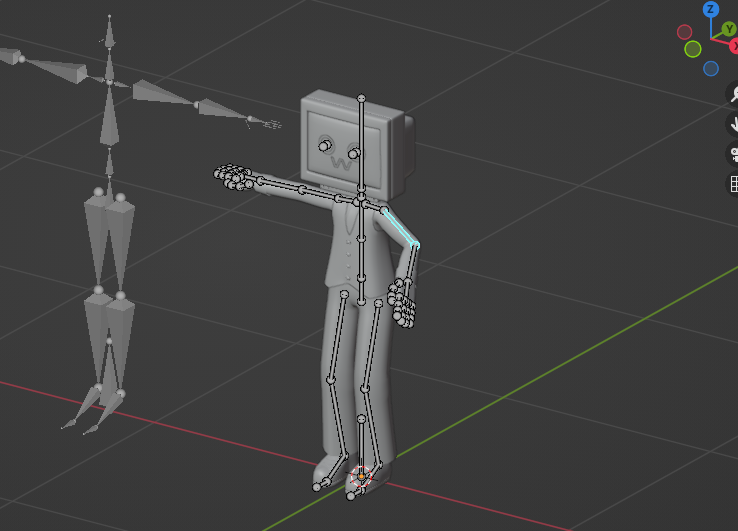Click the hollow green negative Y gizmo circle
Viewport: 738px width, 531px height.
[x=693, y=49]
